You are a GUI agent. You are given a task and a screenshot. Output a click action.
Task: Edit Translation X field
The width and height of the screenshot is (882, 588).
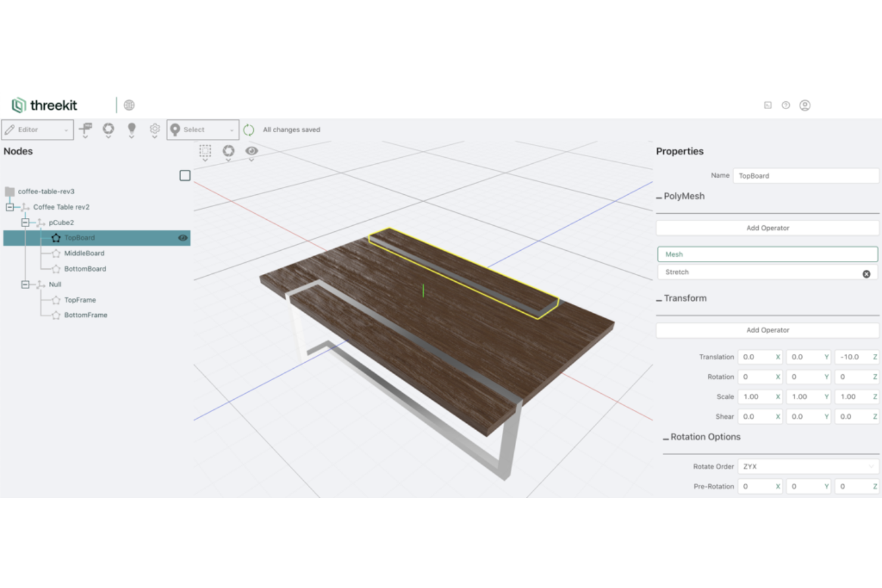click(x=760, y=357)
